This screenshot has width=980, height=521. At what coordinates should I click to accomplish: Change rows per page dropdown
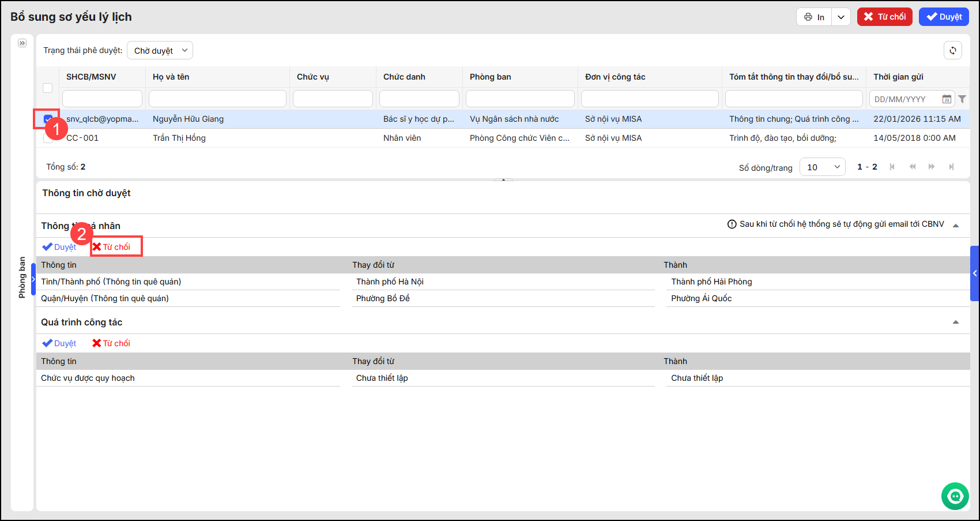click(x=823, y=167)
